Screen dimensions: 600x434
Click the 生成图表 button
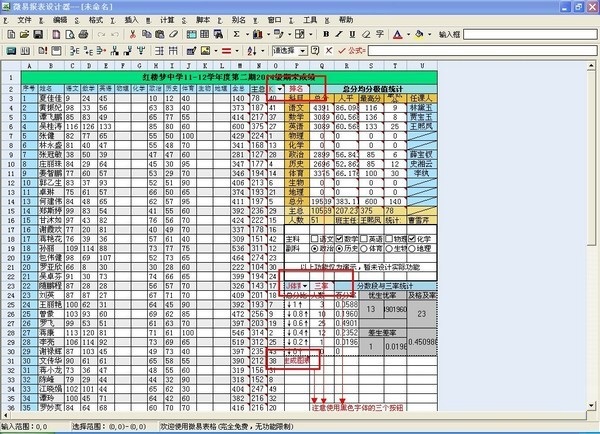click(297, 361)
